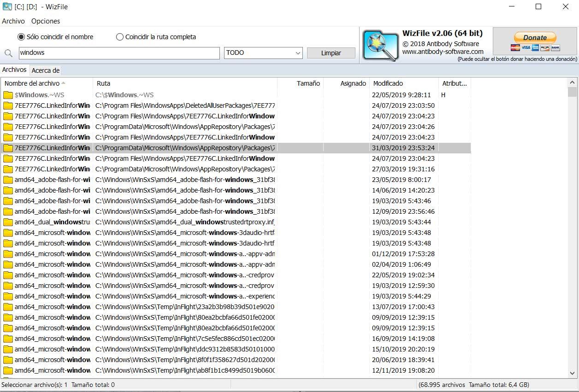Select 'Coincidir la ruta completa' radio button
This screenshot has height=392, width=579.
click(120, 37)
